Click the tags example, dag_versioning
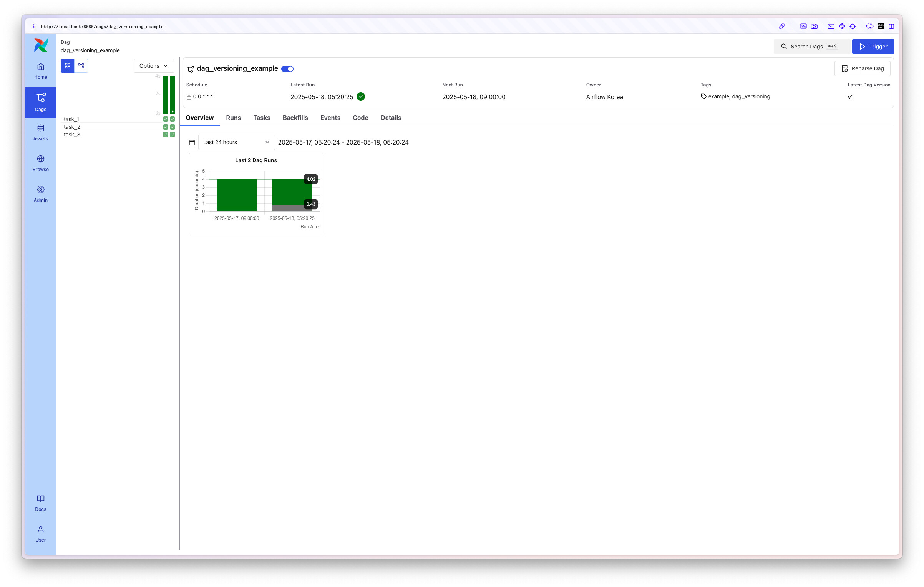This screenshot has width=924, height=587. pos(739,96)
